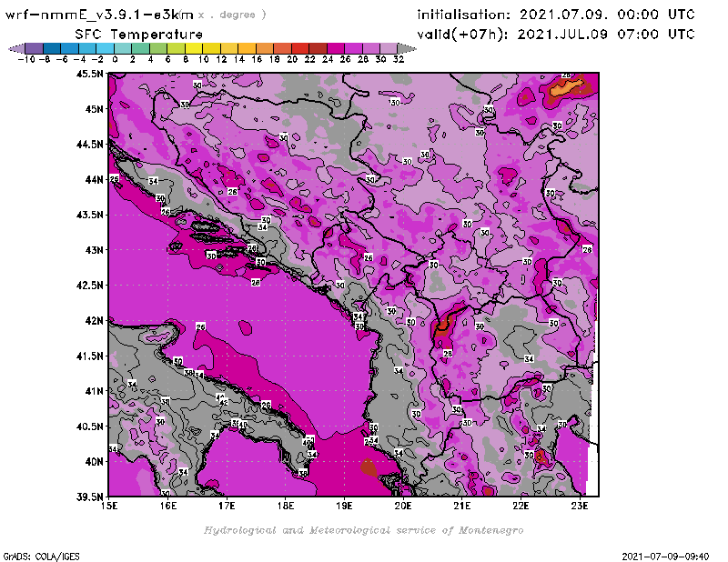
Task: Pick the legend swatch between -2 and 0
Action: coord(105,48)
